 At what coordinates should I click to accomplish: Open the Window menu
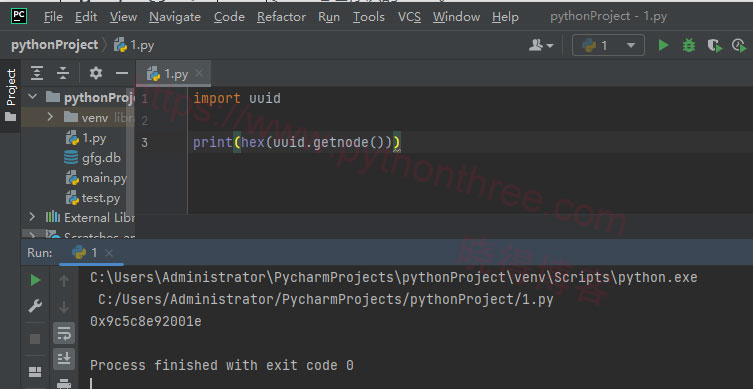click(456, 17)
